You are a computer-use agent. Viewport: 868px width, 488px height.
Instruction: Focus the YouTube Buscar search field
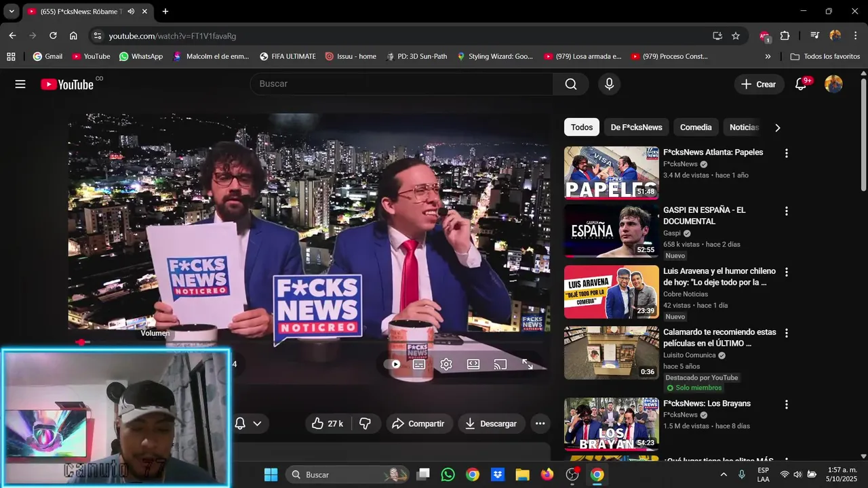[401, 84]
